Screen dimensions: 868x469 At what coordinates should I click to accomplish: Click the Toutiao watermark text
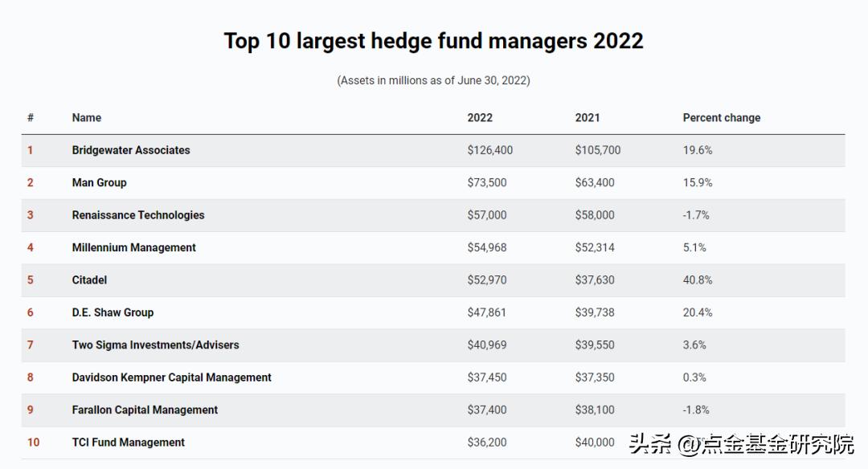point(742,444)
